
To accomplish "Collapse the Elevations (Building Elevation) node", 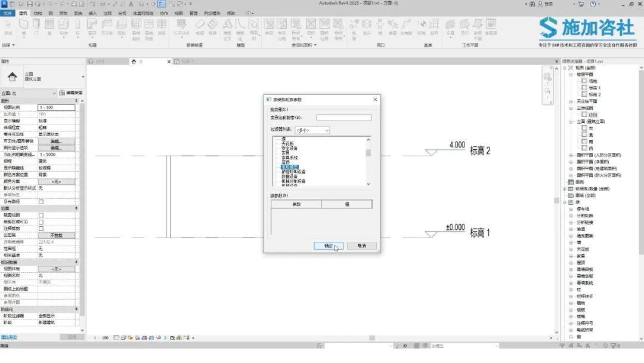I will coord(571,122).
